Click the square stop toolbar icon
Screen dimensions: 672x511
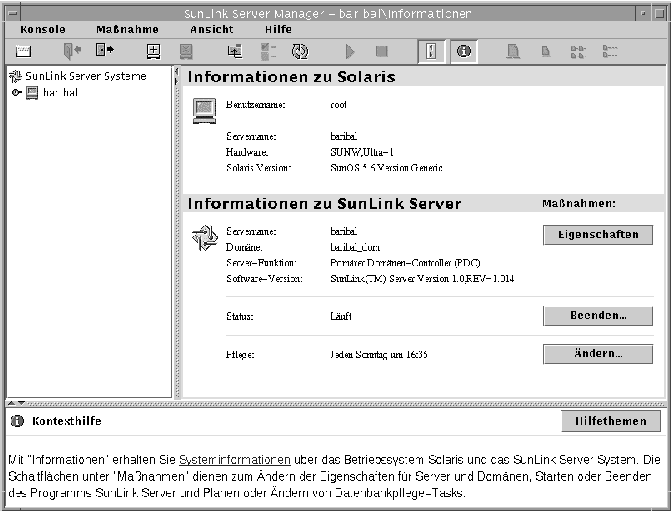coord(381,51)
